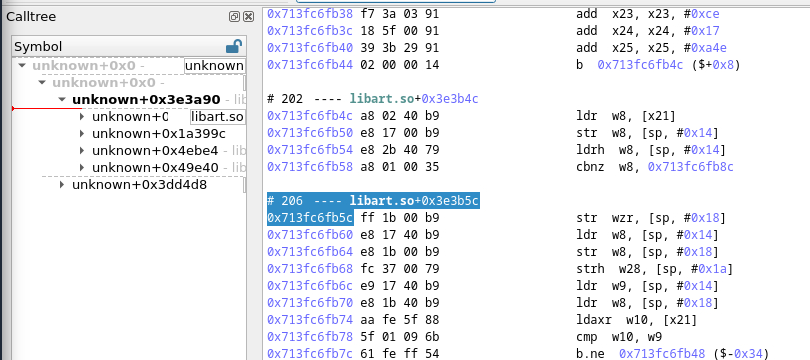Click opcode bytes 'f7 3a 03 91'
The width and height of the screenshot is (810, 360).
[x=399, y=14]
